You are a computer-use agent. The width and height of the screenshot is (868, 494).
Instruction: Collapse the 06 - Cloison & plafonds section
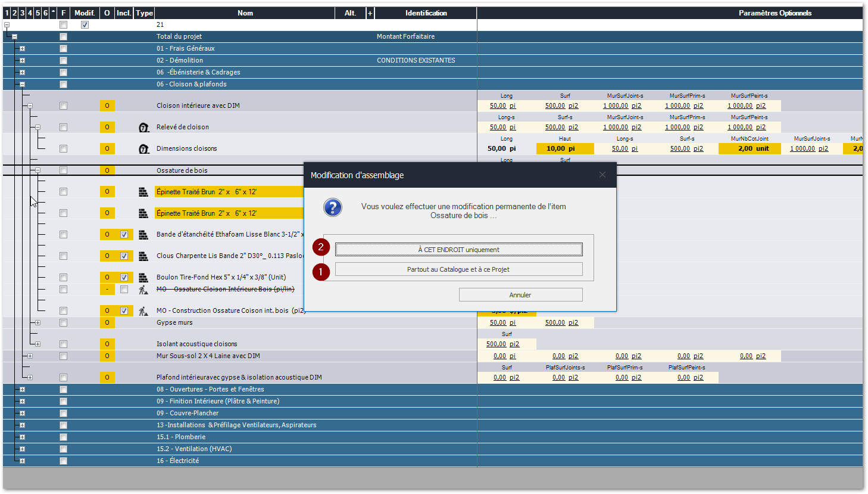coord(22,85)
